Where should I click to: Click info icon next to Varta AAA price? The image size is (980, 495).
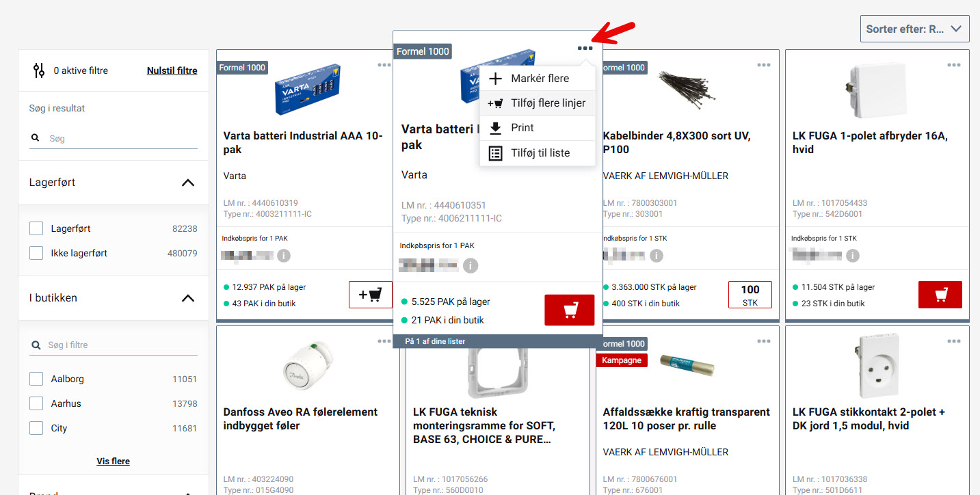pyautogui.click(x=283, y=256)
